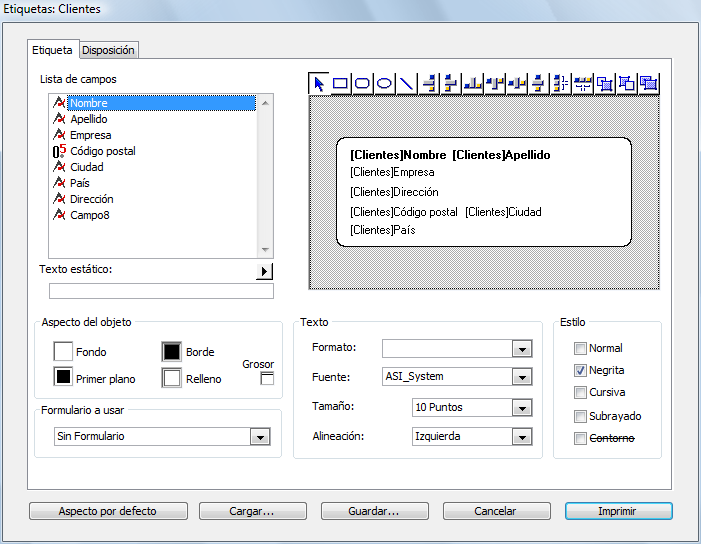
Task: Select the oval drawing tool
Action: pyautogui.click(x=385, y=84)
